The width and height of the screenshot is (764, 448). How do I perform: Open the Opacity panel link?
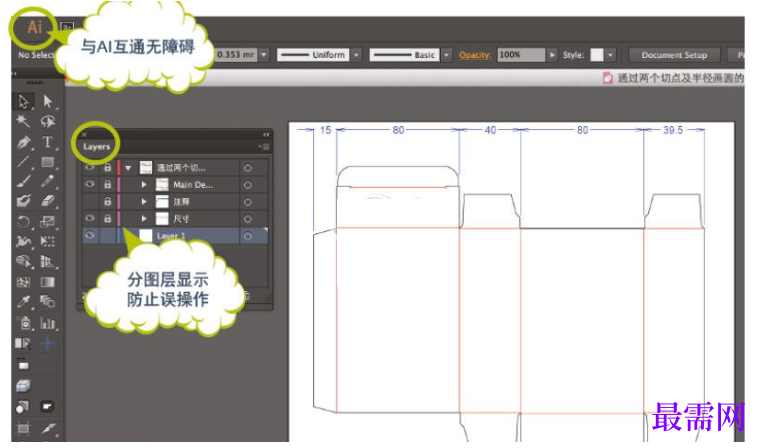tap(475, 55)
